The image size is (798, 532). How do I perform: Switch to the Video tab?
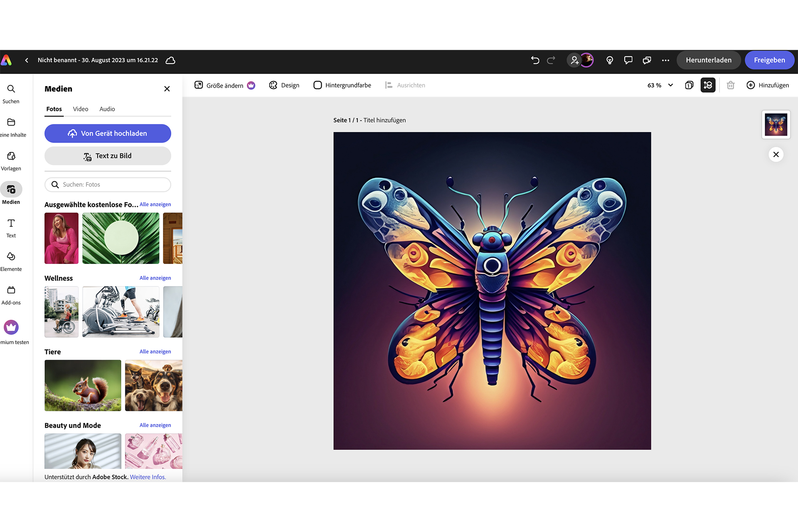pyautogui.click(x=80, y=109)
